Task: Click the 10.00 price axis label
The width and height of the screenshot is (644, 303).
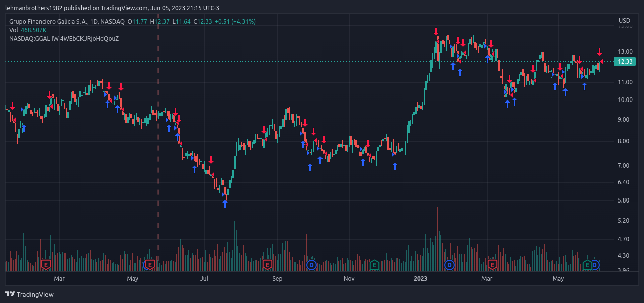Action: coord(625,100)
